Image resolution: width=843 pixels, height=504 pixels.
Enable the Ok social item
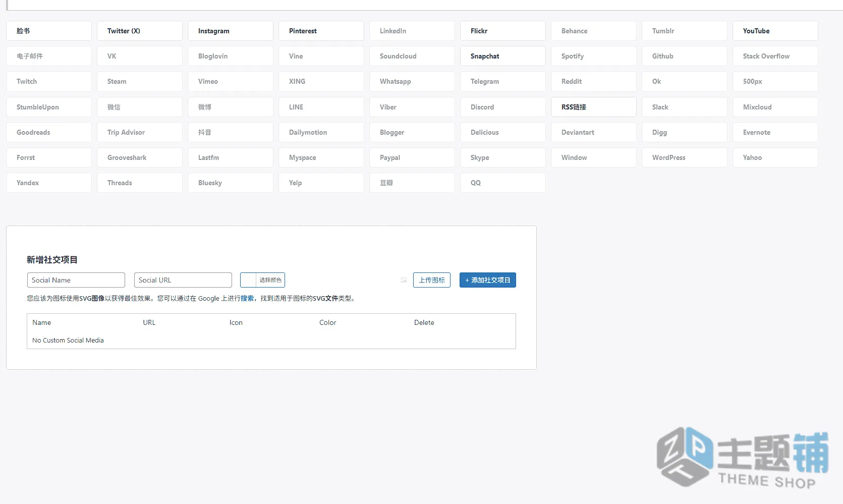click(685, 81)
